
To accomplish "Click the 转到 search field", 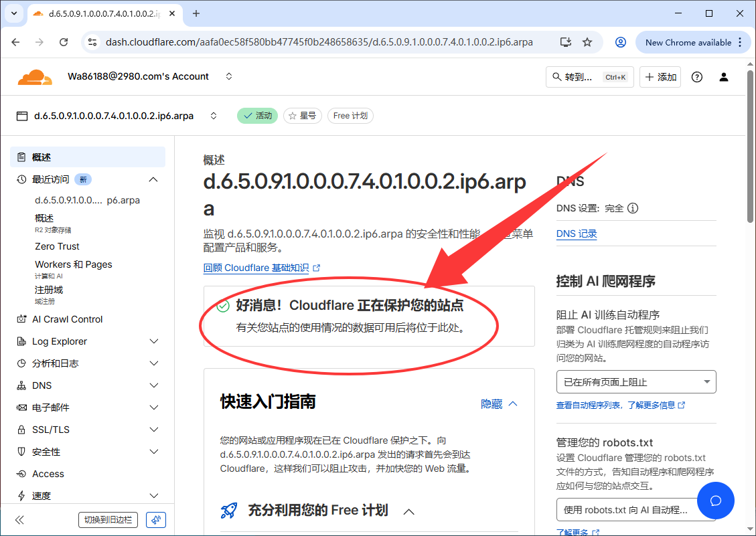I will (x=589, y=77).
